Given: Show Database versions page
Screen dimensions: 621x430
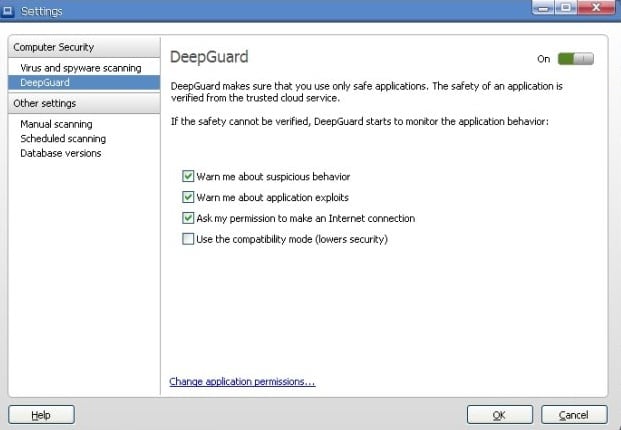Looking at the screenshot, I should tap(61, 153).
